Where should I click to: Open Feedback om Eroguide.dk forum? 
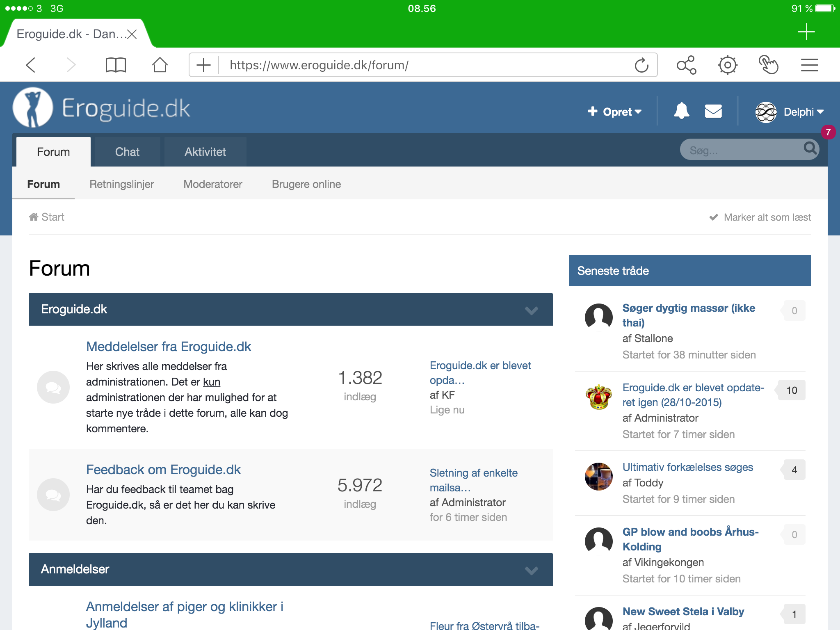[x=163, y=470]
